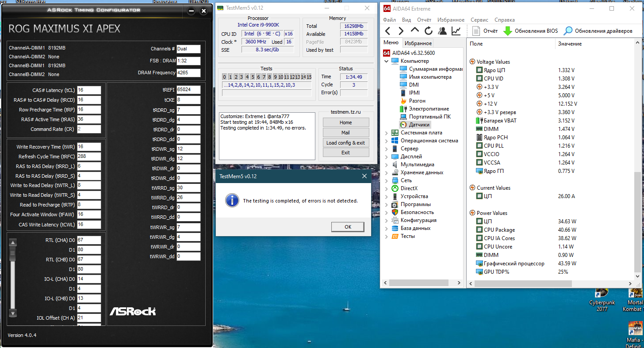Screen dimensions: 644x348
Task: Click the ASRock timings scrollbar up arrow
Action: pyautogui.click(x=13, y=243)
